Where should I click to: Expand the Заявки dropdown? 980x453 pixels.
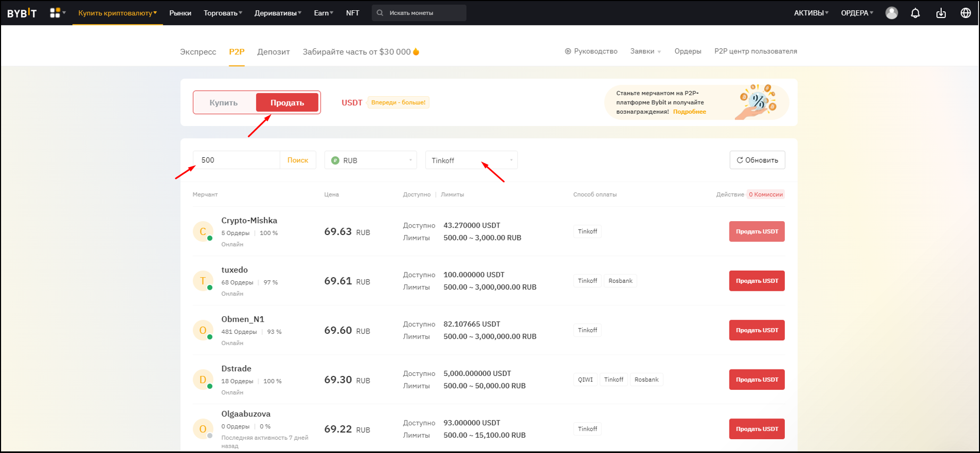pyautogui.click(x=646, y=52)
